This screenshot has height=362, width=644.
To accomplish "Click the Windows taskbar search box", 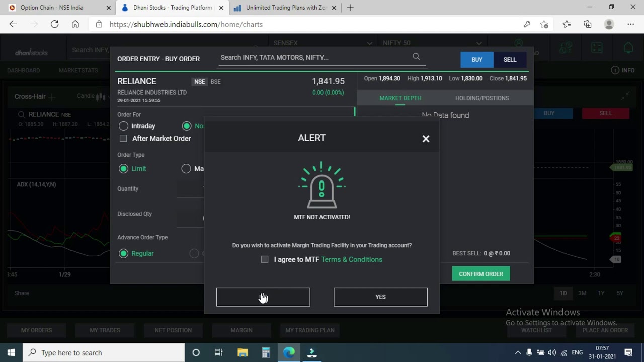I will click(104, 352).
